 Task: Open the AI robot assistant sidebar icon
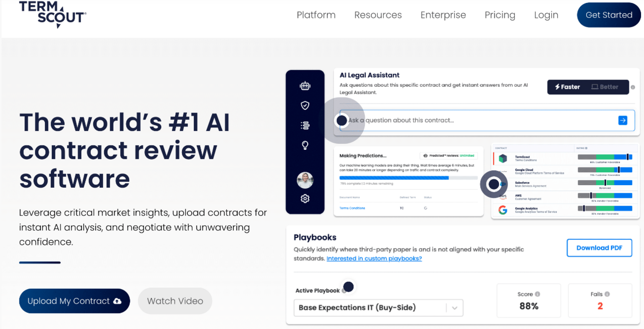(305, 85)
